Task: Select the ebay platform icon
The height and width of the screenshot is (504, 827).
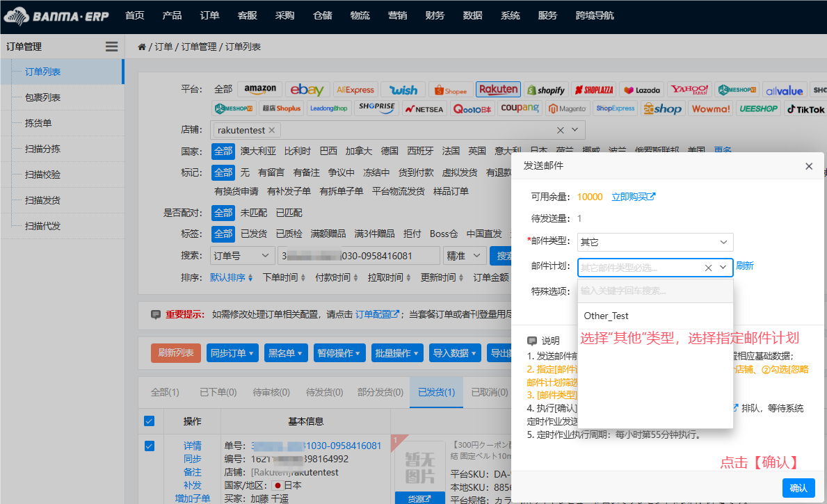Action: (x=307, y=89)
